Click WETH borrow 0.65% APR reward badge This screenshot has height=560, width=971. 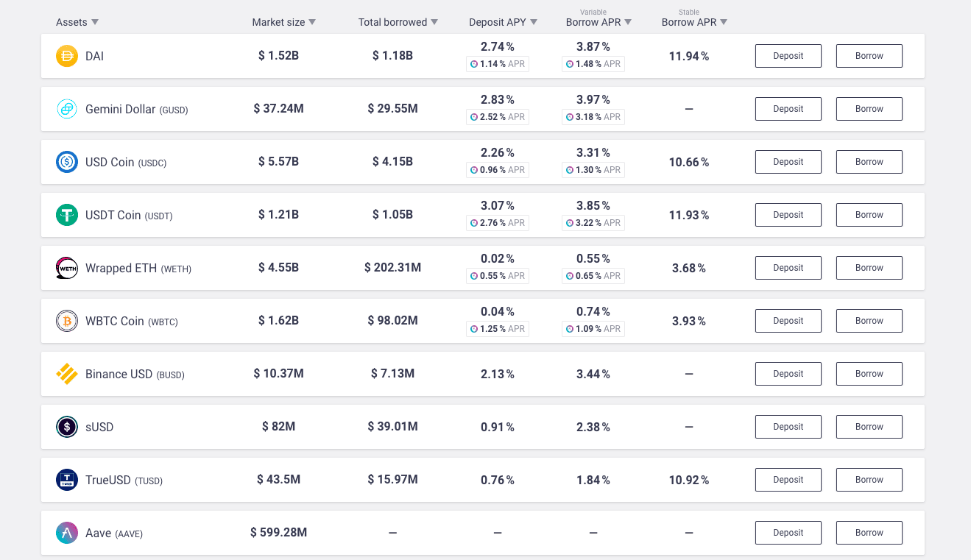point(593,276)
